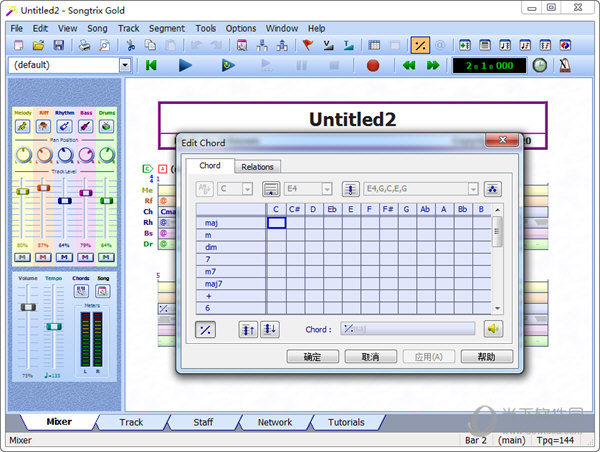Click the 取消 (Cancel) button
600x452 pixels.
(370, 357)
